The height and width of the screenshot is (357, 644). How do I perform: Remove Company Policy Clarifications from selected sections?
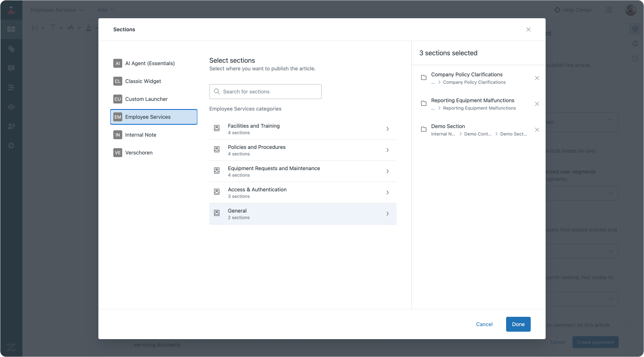click(x=537, y=78)
